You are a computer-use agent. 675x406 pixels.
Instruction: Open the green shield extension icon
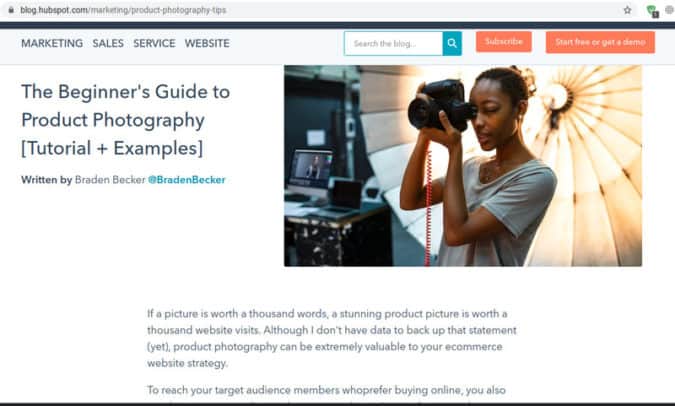point(652,11)
